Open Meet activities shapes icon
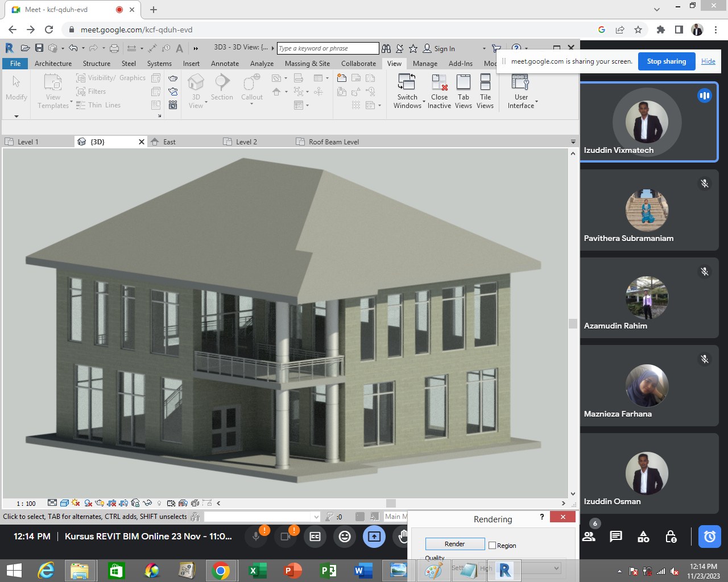 [x=643, y=537]
